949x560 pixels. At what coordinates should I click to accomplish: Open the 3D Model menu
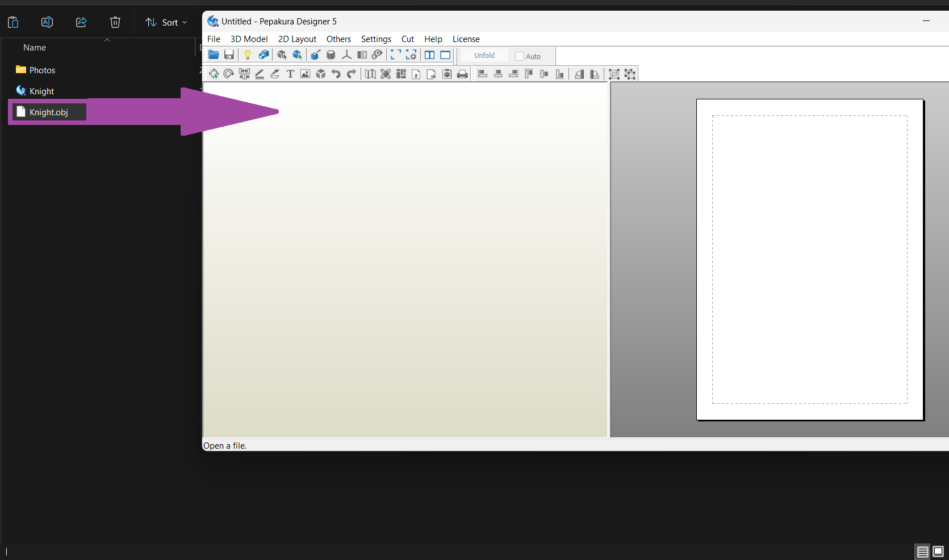249,39
